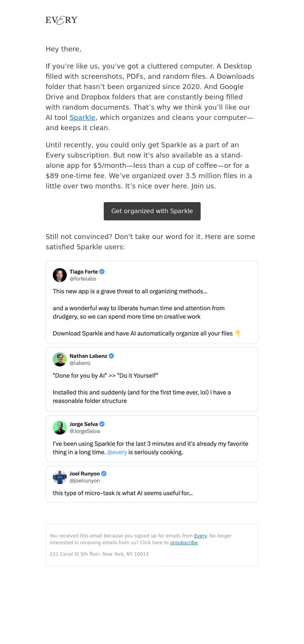Screen dimensions: 304x644
Task: Click the pointing-down emoji in Tiago's tweet
Action: (x=238, y=334)
